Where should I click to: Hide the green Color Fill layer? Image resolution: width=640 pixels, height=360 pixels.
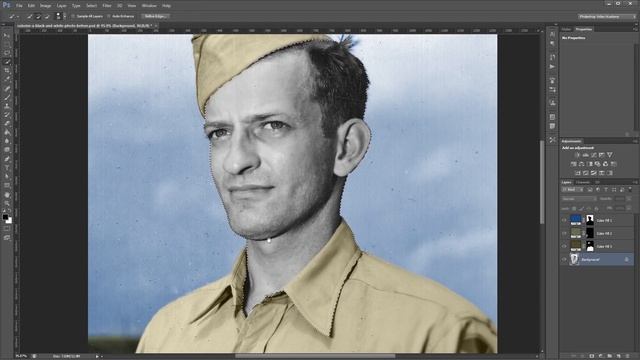(x=564, y=233)
